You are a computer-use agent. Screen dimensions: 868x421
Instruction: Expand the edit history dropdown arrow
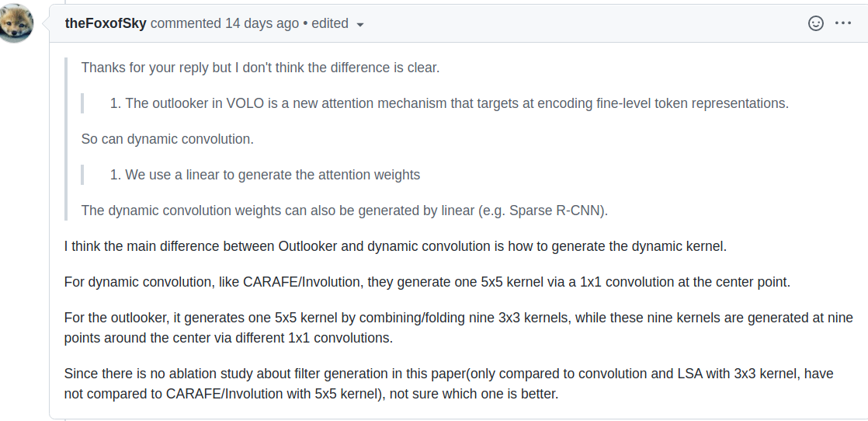(360, 24)
